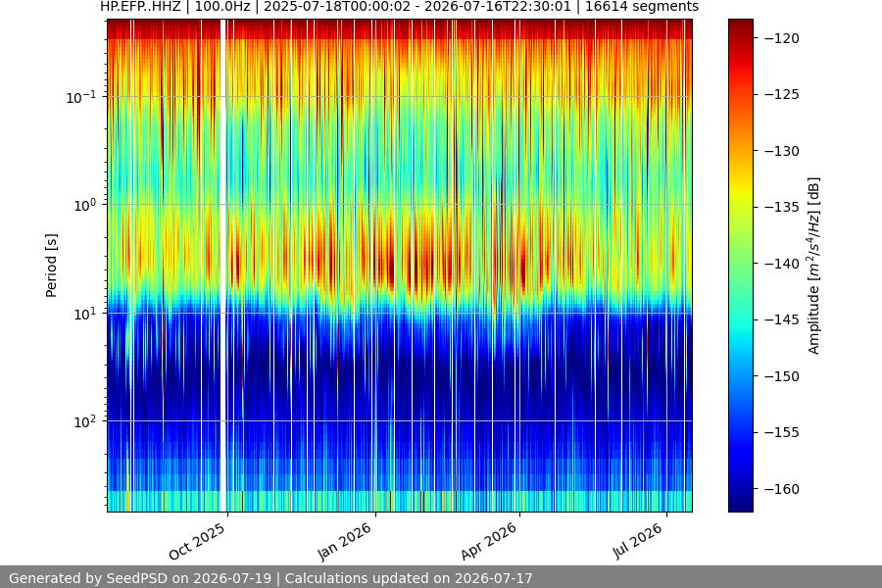The image size is (882, 588).
Task: Click the 'Oct 2025' x-axis label
Action: pos(197,541)
